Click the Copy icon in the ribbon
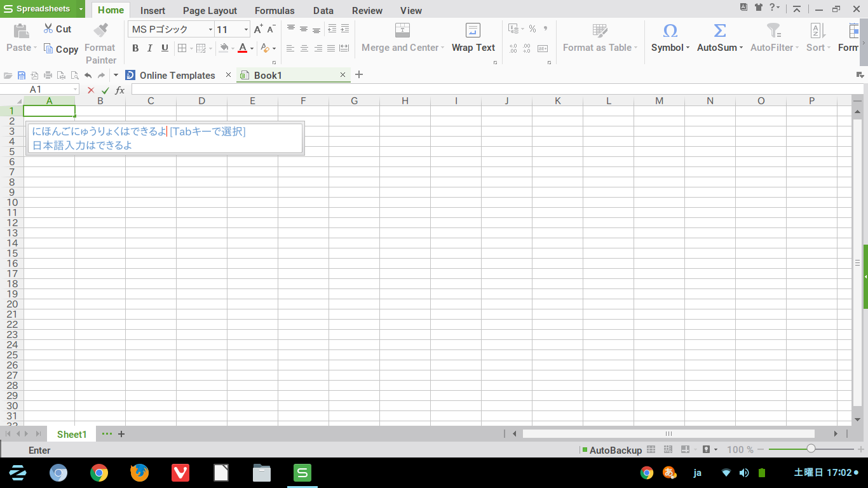Screen dimensions: 868x488 48,49
